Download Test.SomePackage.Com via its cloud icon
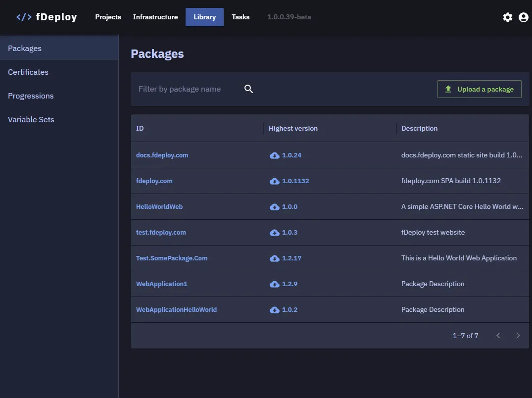This screenshot has height=398, width=532. [x=275, y=258]
